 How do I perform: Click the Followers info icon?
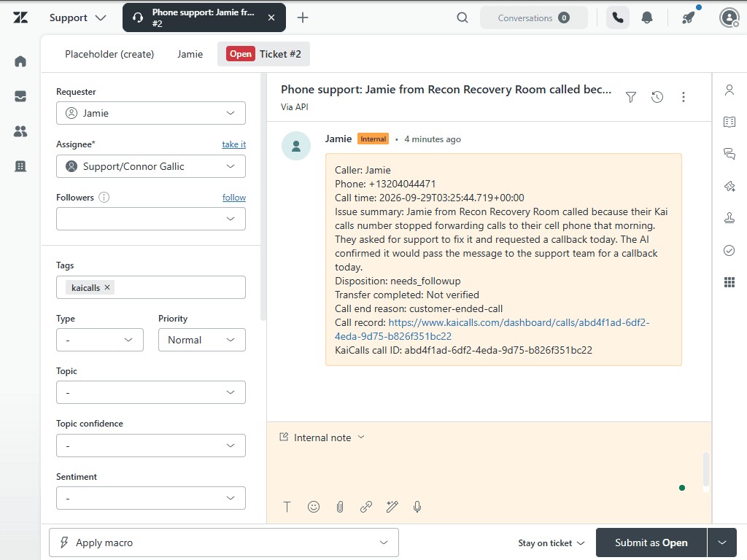pos(104,197)
